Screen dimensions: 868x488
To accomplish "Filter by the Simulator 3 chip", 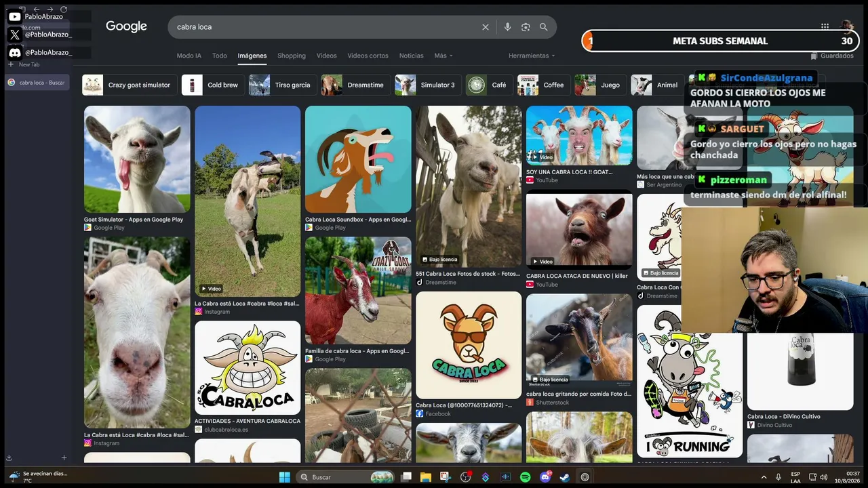I will pos(428,85).
